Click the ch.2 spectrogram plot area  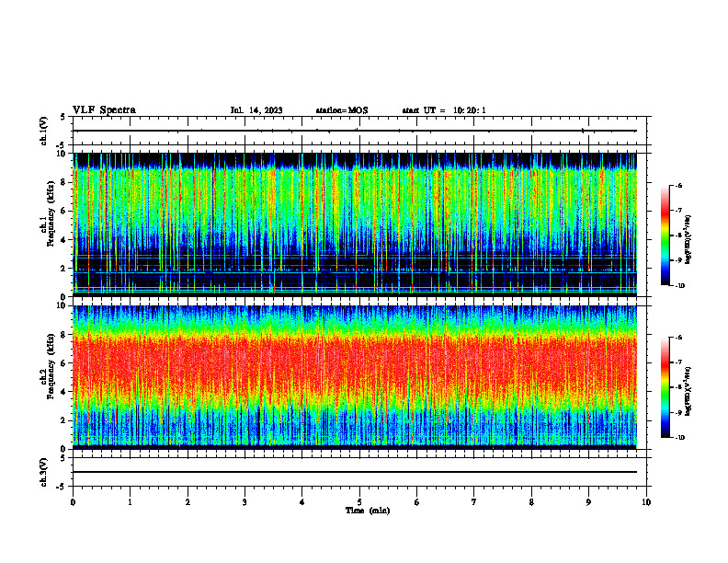click(354, 377)
